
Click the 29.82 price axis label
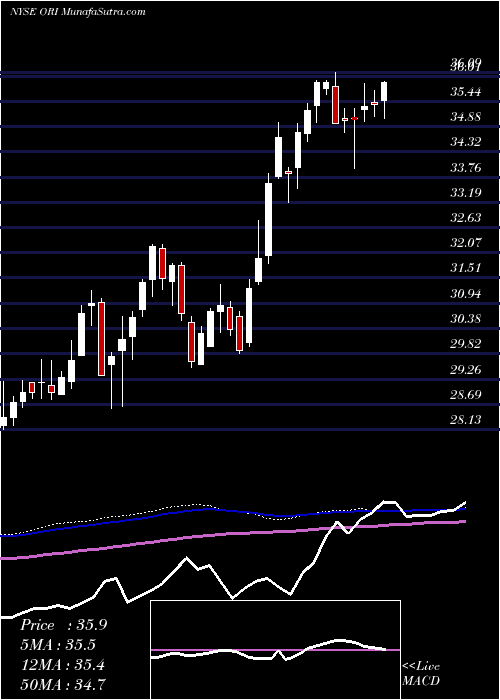pos(466,344)
